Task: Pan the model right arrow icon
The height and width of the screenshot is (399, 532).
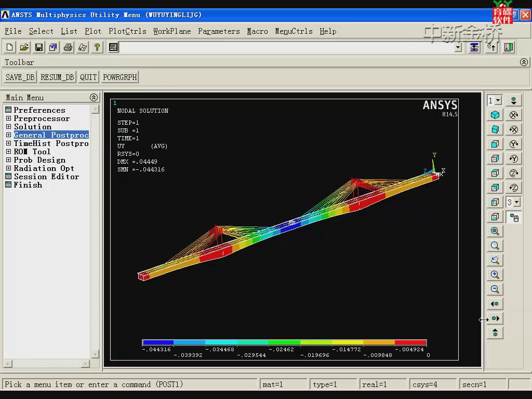Action: (x=495, y=318)
